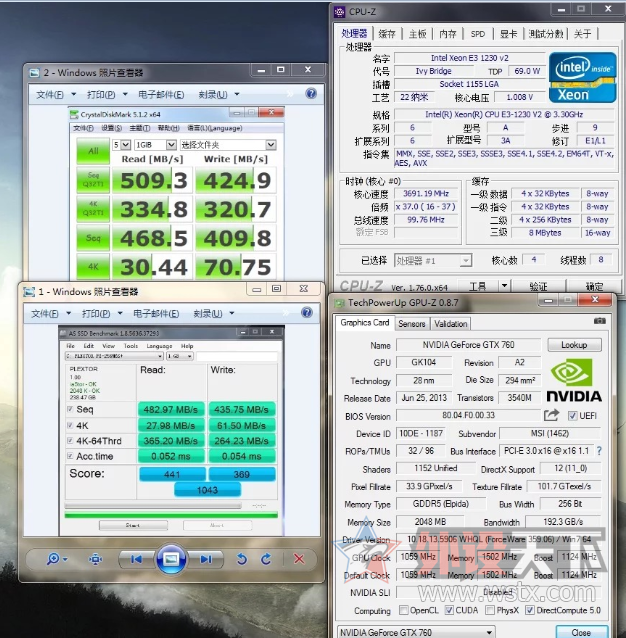This screenshot has width=626, height=638.
Task: Open help icon in photo viewer 2
Action: [x=311, y=94]
